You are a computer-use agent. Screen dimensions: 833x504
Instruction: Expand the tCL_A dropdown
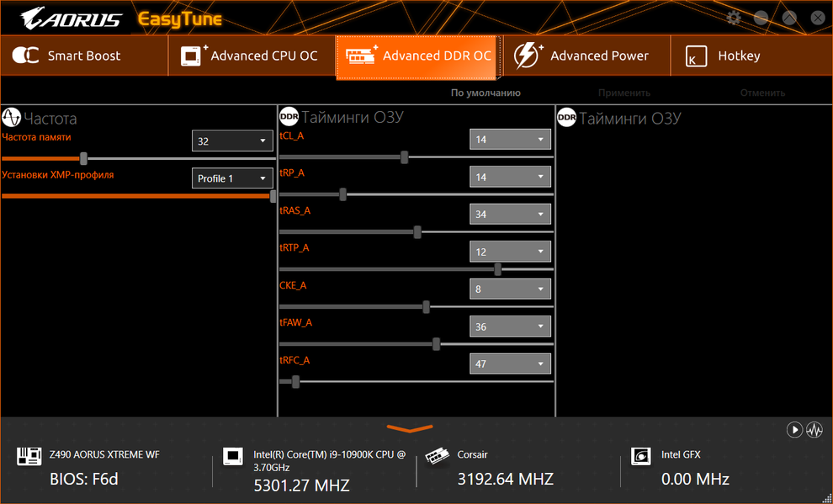510,139
